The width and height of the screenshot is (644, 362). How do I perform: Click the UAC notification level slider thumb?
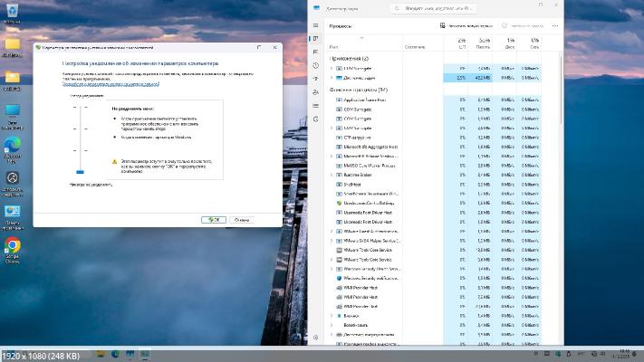[80, 170]
